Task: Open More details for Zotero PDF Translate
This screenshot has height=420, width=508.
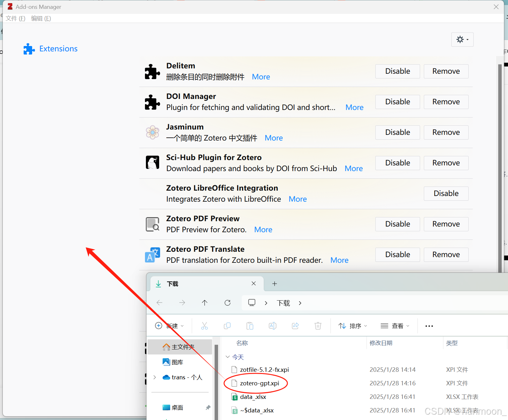Action: pos(339,260)
